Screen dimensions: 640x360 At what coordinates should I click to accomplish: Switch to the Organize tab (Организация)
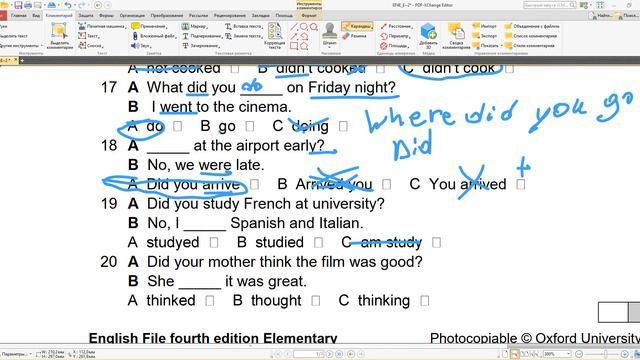132,16
